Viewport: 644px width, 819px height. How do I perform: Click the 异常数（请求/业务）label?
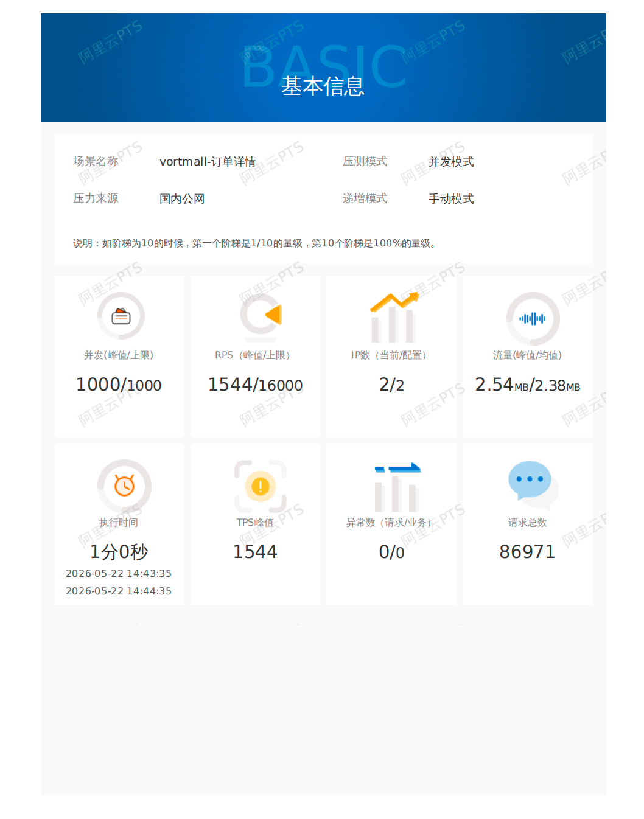[x=391, y=522]
